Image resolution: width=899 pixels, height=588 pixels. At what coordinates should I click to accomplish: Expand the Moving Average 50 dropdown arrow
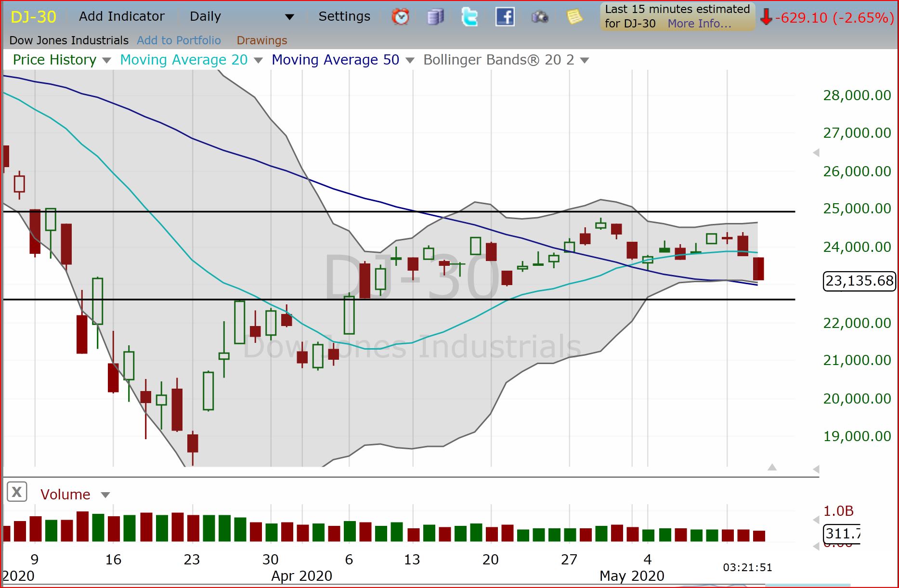[410, 61]
